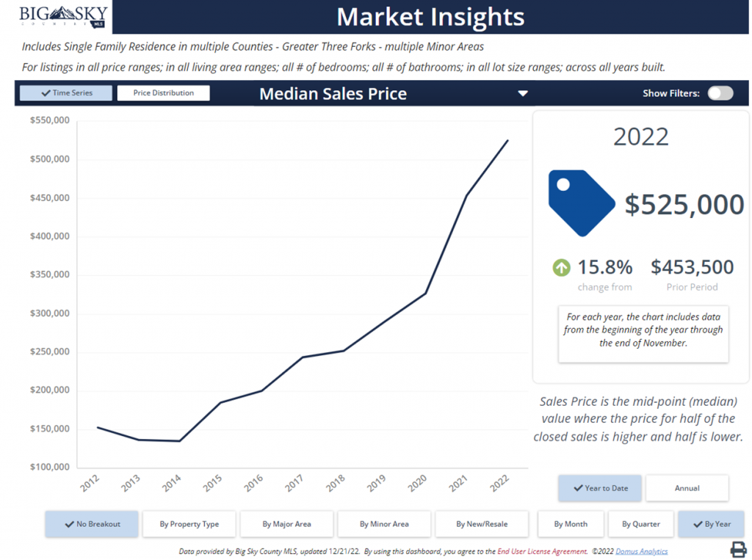The height and width of the screenshot is (560, 752).
Task: Switch to the Time Series tab
Action: tap(66, 93)
